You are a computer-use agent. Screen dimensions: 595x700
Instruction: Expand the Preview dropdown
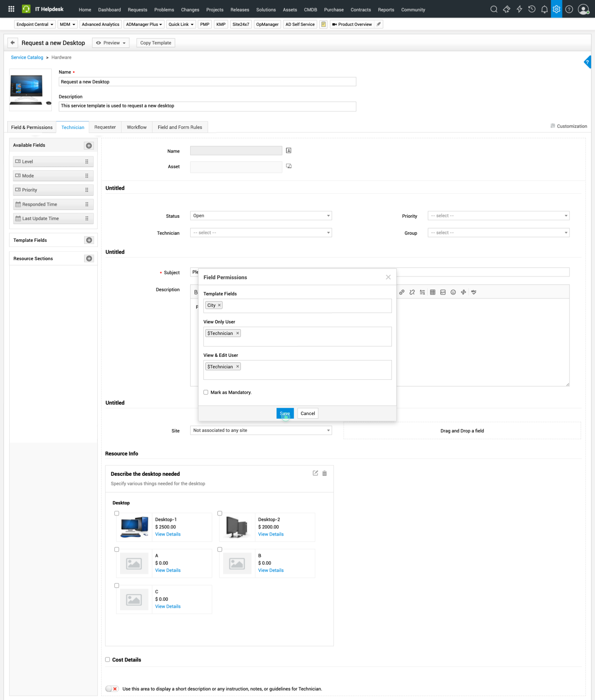pos(111,43)
